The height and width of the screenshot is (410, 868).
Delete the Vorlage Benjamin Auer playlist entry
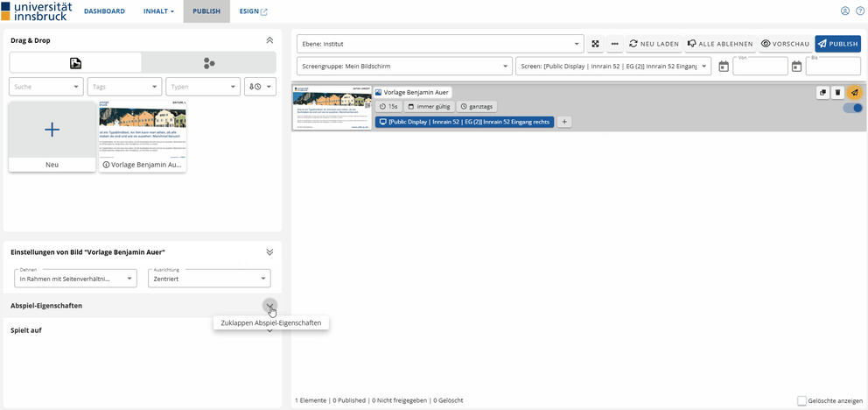(x=837, y=92)
